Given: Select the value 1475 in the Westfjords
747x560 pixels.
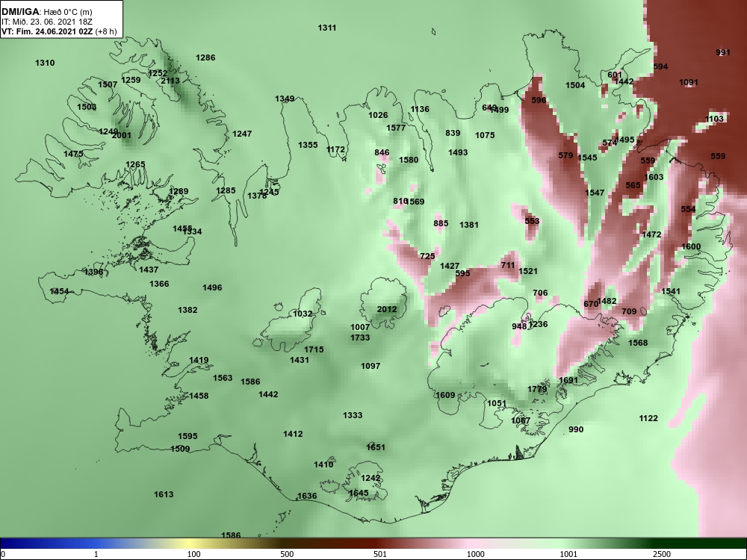Looking at the screenshot, I should [x=73, y=154].
